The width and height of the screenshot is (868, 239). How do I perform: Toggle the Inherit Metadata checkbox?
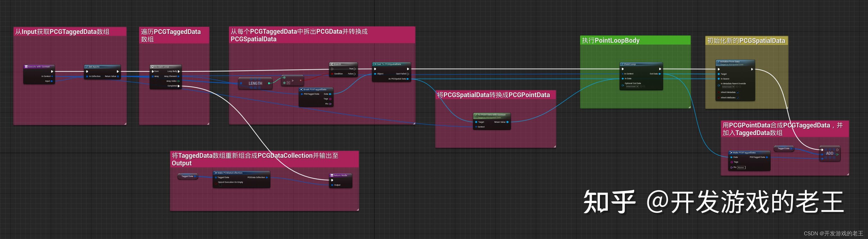point(737,92)
